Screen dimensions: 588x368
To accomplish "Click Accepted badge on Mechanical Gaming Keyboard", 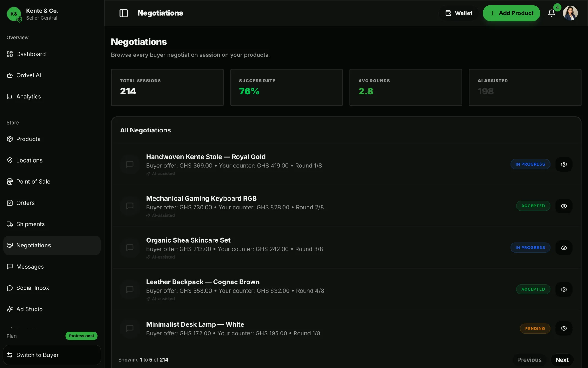I will coord(533,206).
